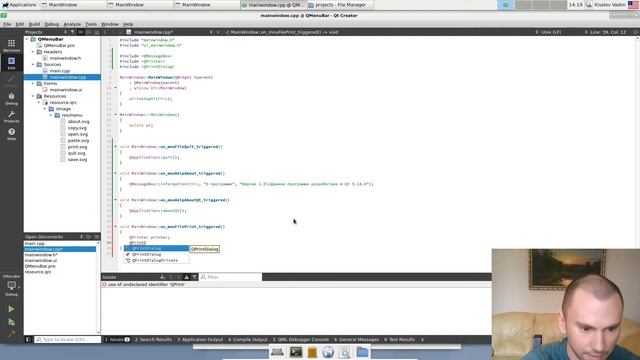Toggle synchronize with editor link icon
Image resolution: width=640 pixels, height=360 pixels.
coord(80,32)
